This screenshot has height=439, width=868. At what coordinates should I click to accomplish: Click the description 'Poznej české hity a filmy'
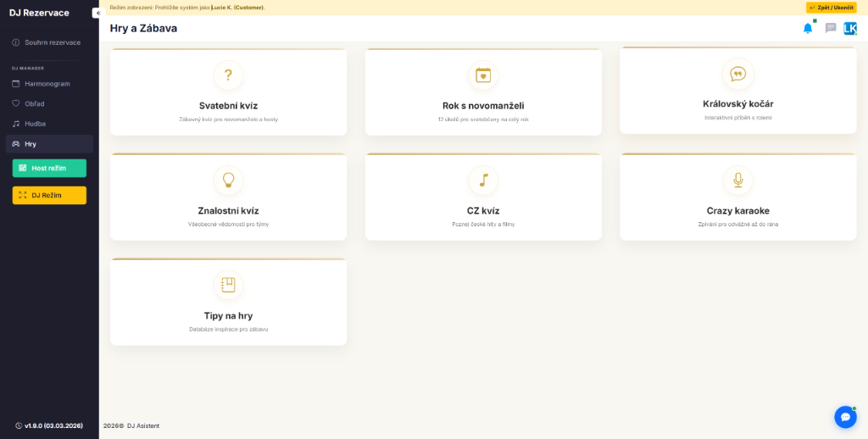pyautogui.click(x=483, y=225)
